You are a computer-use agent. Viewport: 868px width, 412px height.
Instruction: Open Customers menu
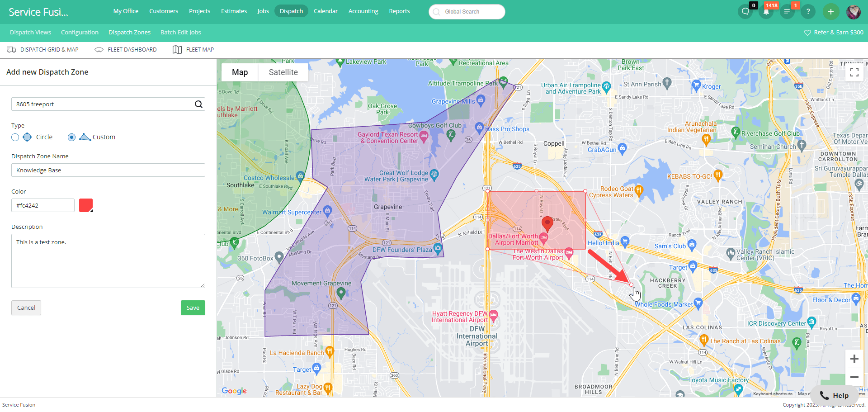164,11
